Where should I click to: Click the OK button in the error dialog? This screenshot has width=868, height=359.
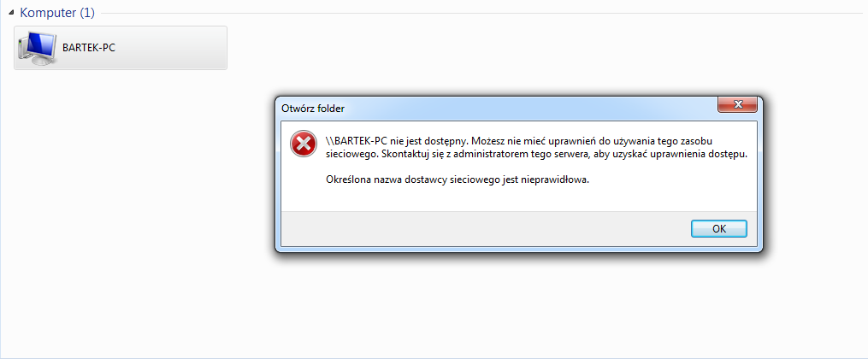pos(718,228)
